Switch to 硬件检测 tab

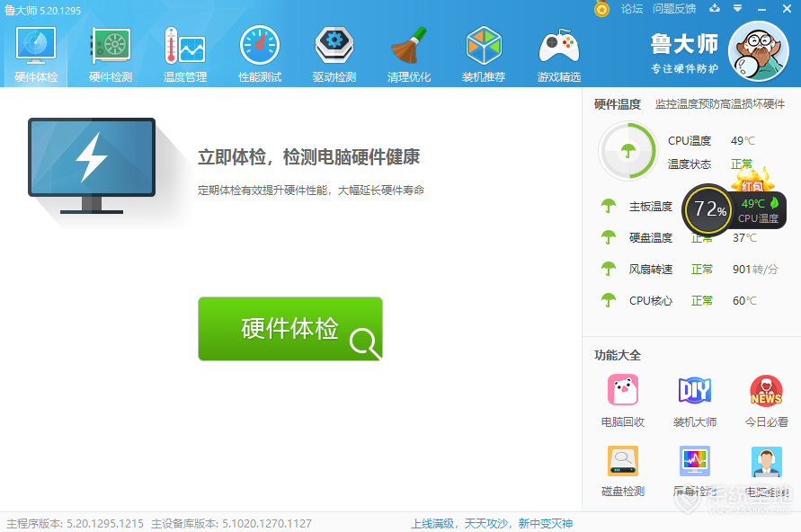[x=111, y=55]
